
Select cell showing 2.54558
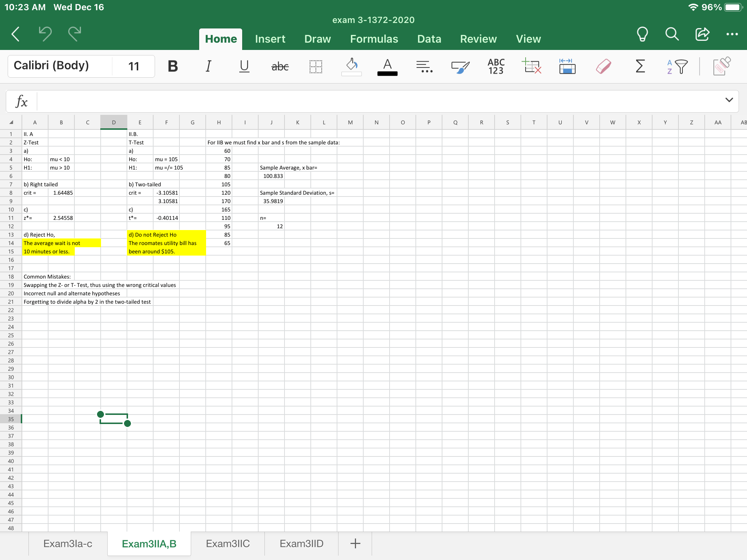61,218
